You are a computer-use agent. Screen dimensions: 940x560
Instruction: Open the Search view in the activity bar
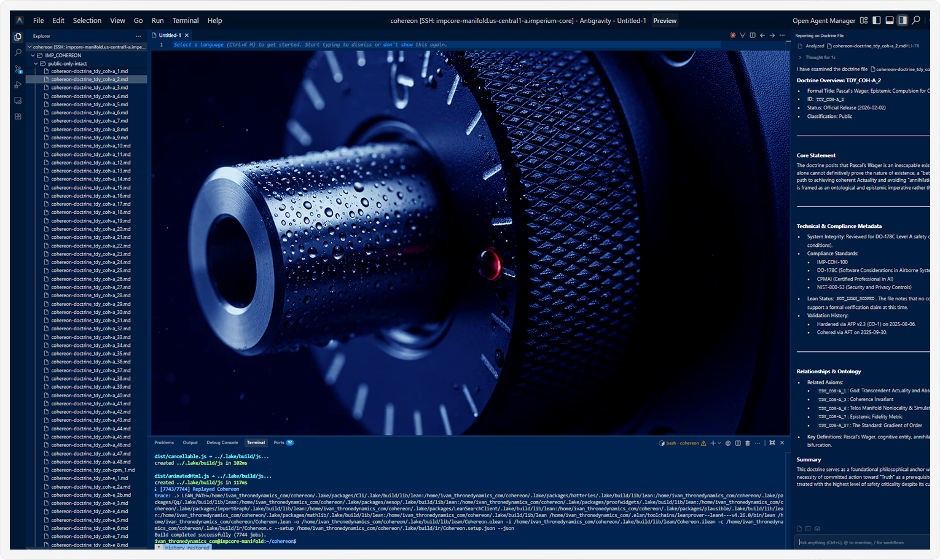point(18,53)
